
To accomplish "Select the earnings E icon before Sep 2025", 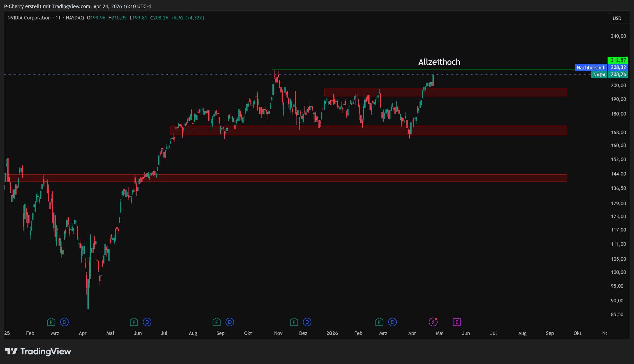I will [x=216, y=322].
